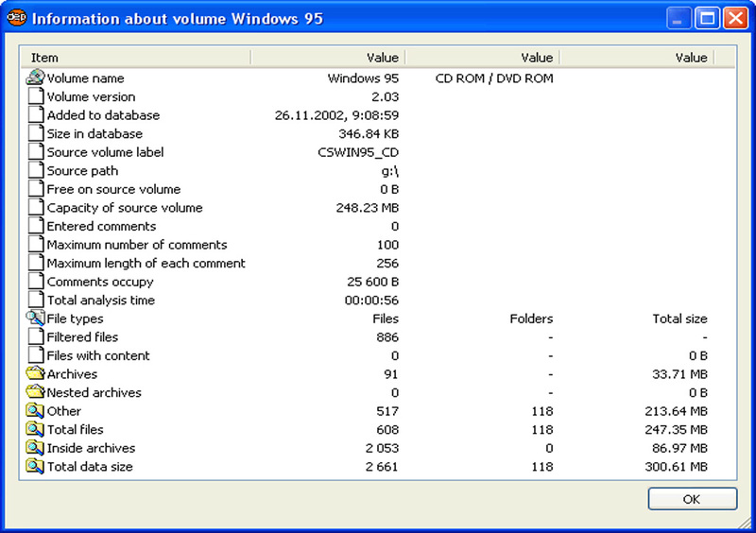The height and width of the screenshot is (533, 756).
Task: Minimize the information window
Action: point(679,18)
